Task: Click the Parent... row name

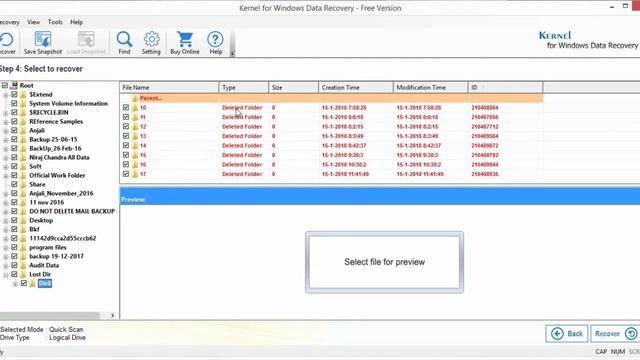Action: 151,98
